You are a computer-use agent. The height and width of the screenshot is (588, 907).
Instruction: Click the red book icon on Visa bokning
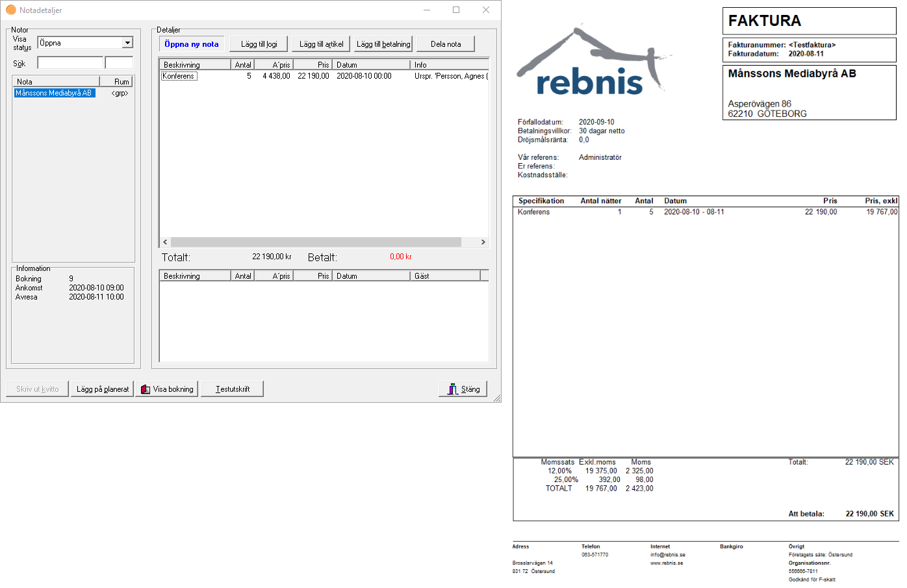[x=146, y=389]
